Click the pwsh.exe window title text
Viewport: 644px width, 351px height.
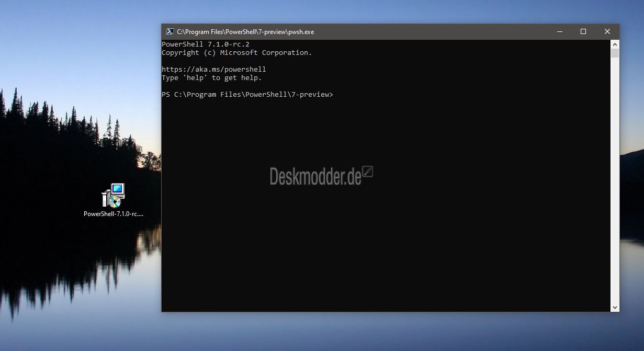[x=245, y=32]
